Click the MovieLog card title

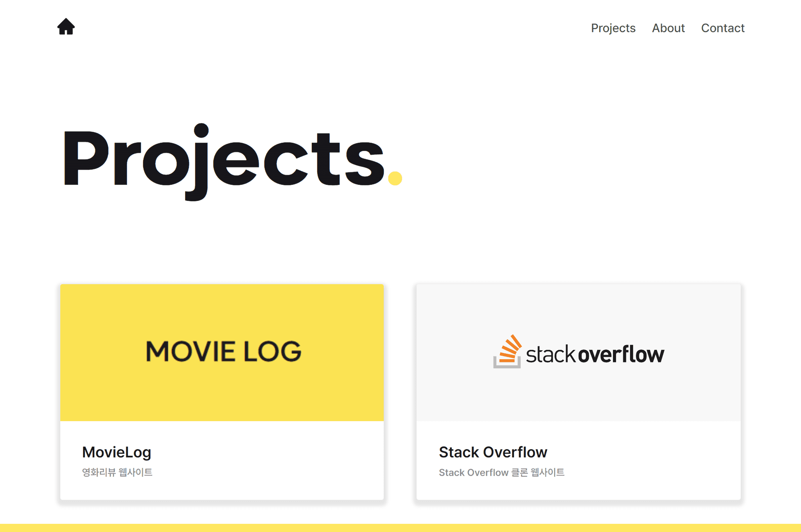[x=117, y=452]
